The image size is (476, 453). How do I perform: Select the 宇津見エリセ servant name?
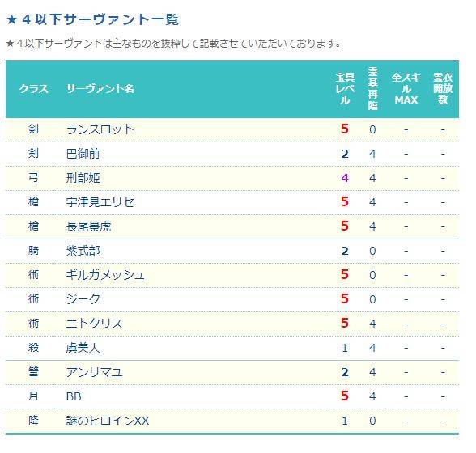point(100,202)
